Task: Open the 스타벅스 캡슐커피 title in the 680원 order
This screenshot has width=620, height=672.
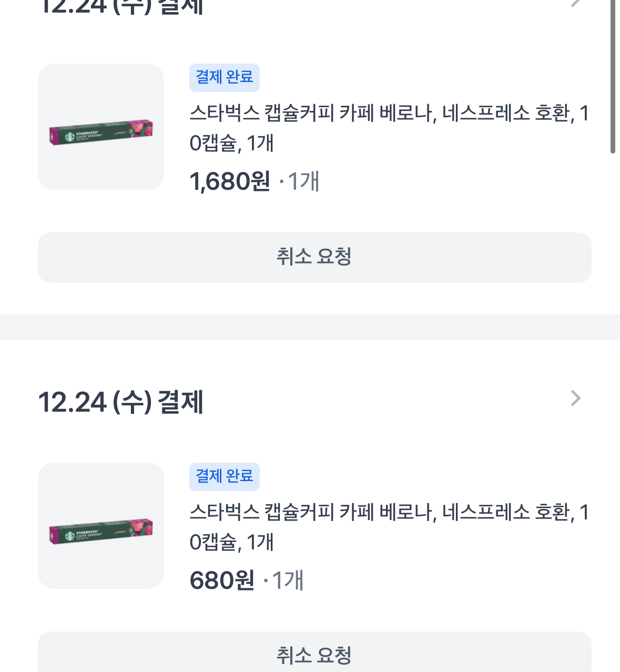Action: pos(389,527)
